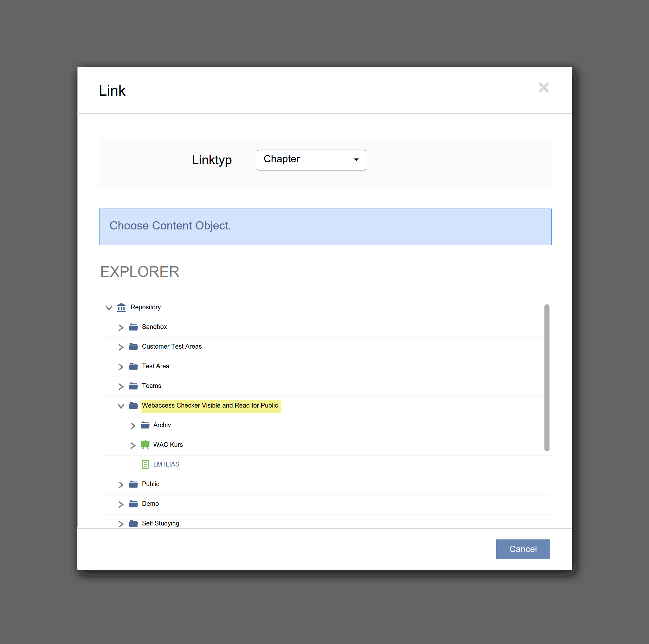
Task: Click the Sandbox folder icon
Action: point(133,327)
